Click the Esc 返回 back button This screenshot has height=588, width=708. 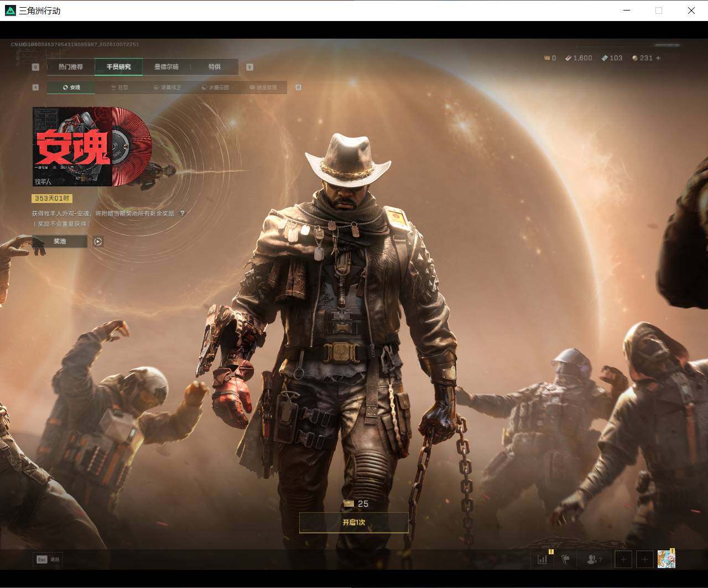(48, 559)
